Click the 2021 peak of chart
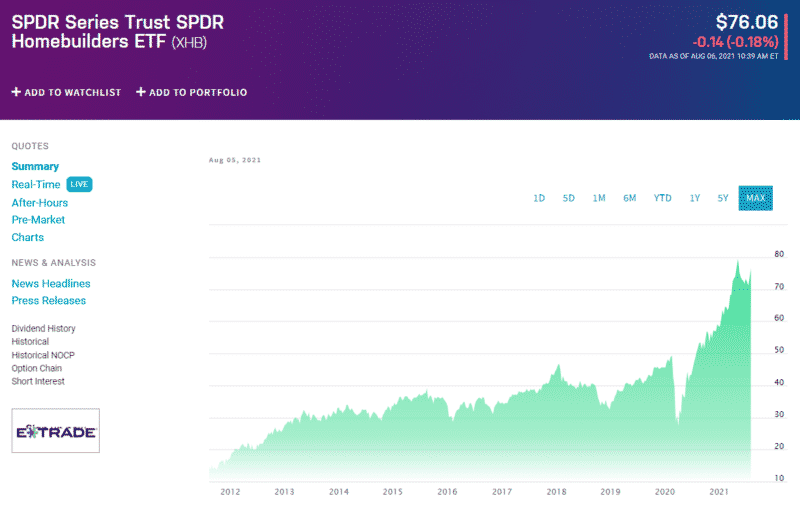 tap(737, 262)
